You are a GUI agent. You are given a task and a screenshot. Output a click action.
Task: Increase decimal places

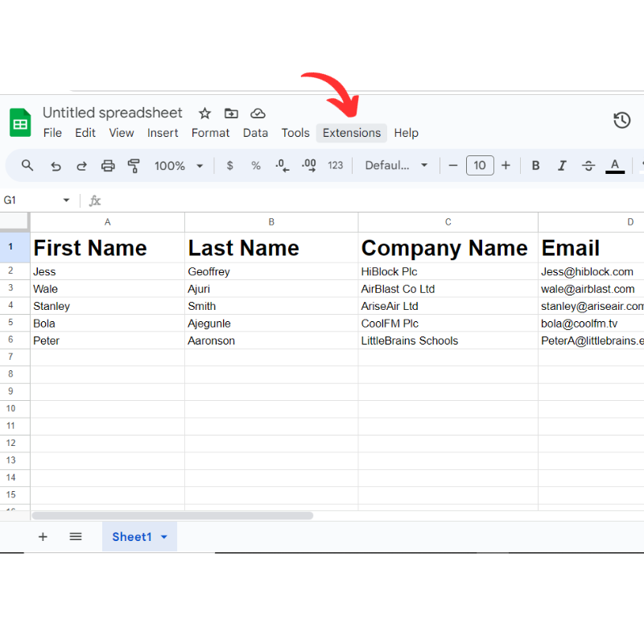309,166
